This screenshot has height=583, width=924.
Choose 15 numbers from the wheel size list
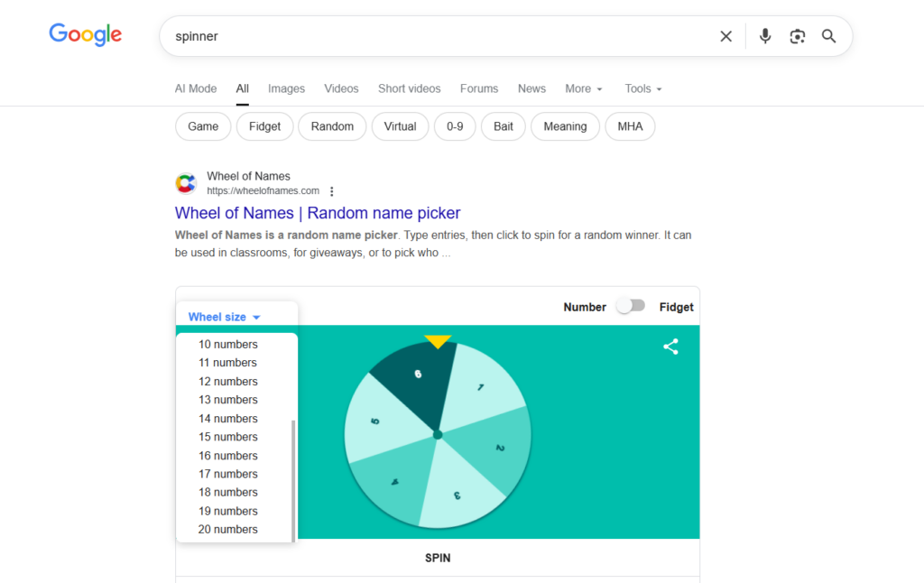pyautogui.click(x=228, y=437)
